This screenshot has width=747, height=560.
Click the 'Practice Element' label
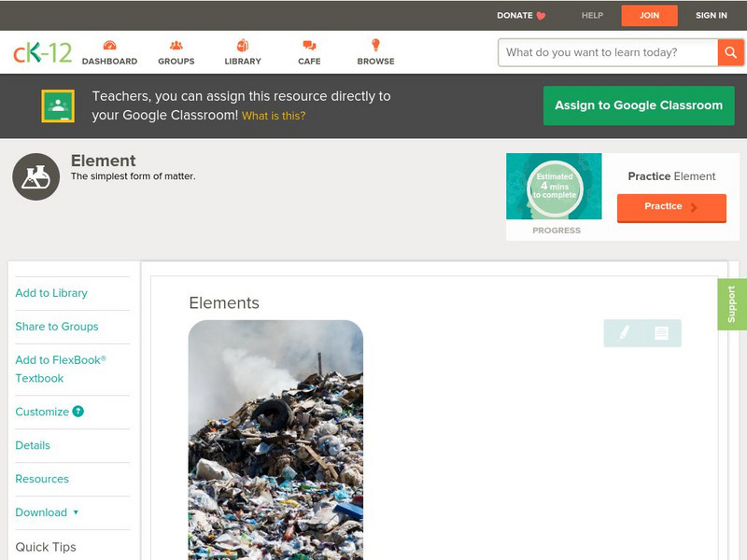point(671,176)
